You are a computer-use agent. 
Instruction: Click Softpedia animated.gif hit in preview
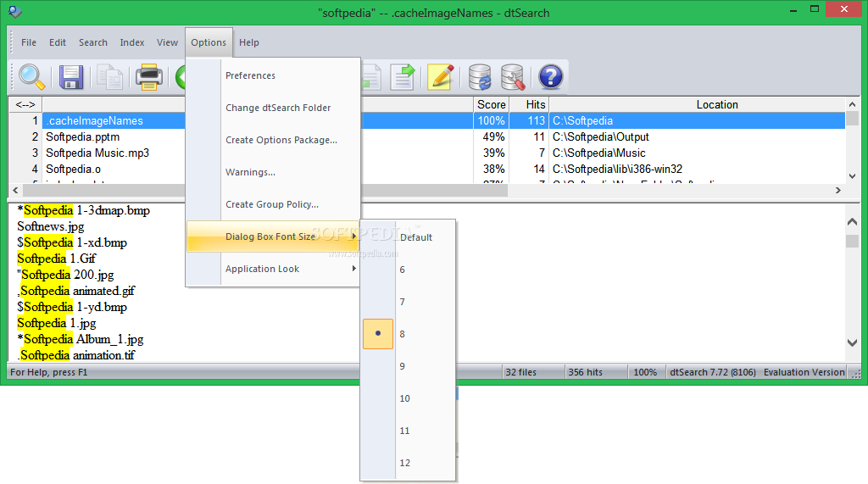[77, 291]
